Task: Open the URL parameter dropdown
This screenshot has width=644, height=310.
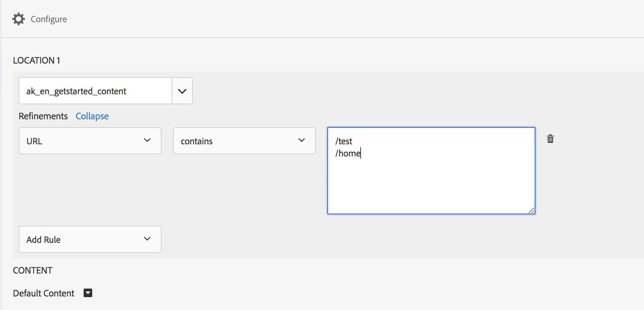Action: coord(90,141)
